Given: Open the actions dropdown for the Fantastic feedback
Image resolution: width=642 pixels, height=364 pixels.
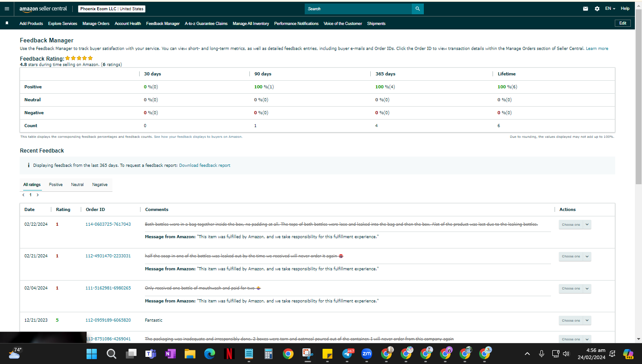Looking at the screenshot, I should (x=575, y=320).
